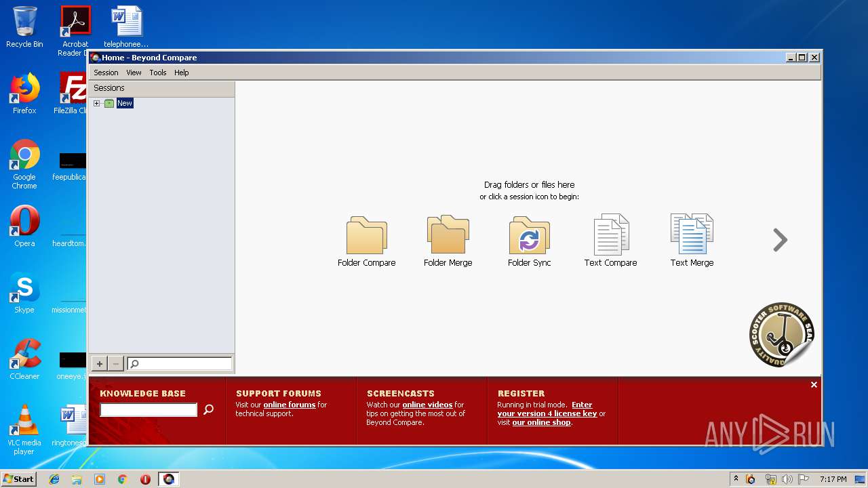Screen dimensions: 868x488
Task: Show more session types with right chevron
Action: pos(781,239)
